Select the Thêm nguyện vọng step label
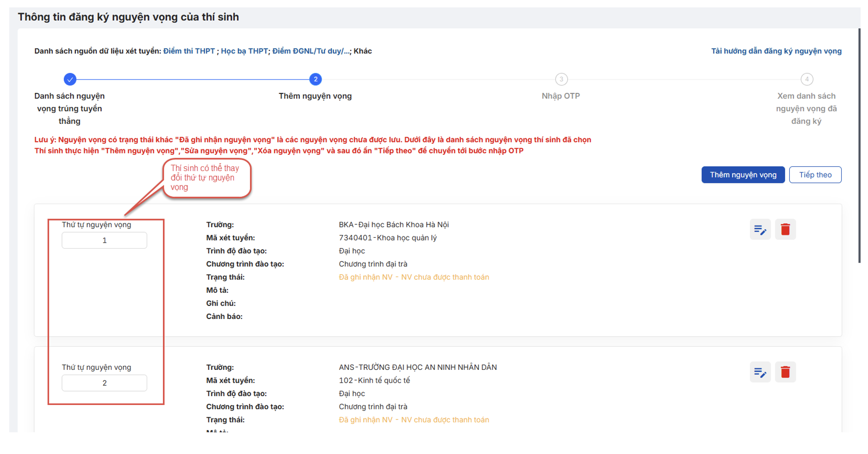 click(x=315, y=96)
